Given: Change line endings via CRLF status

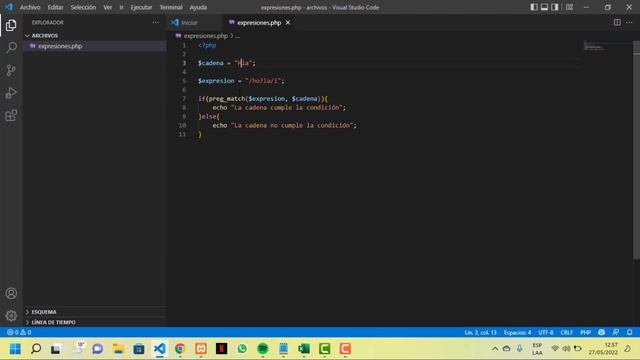Looking at the screenshot, I should [x=567, y=332].
